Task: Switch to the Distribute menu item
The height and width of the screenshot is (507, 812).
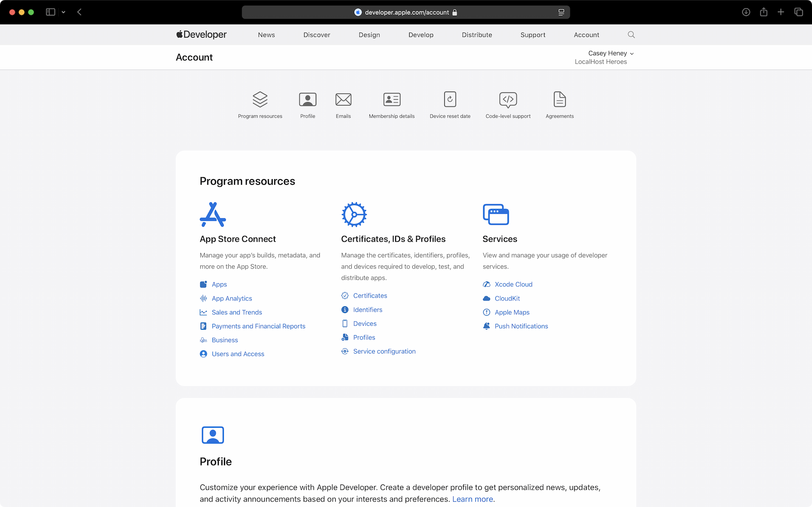Action: tap(477, 35)
